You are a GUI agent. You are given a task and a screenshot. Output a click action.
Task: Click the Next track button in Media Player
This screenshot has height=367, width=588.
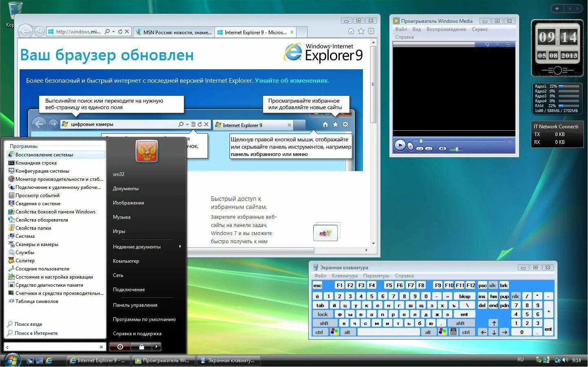[429, 149]
